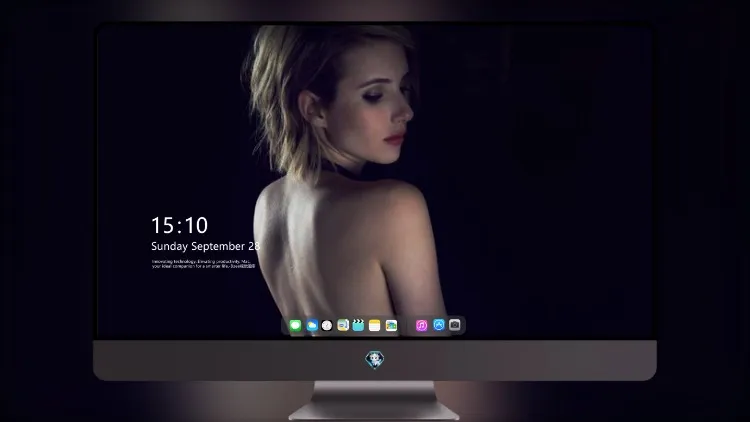This screenshot has height=422, width=750.
Task: Open the yellow Notes app in the dock
Action: (x=375, y=325)
